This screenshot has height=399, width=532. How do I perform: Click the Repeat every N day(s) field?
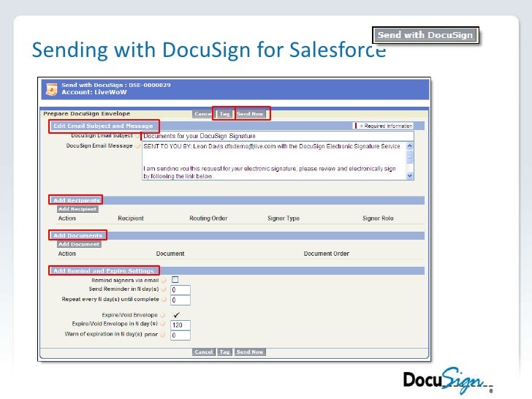point(180,300)
